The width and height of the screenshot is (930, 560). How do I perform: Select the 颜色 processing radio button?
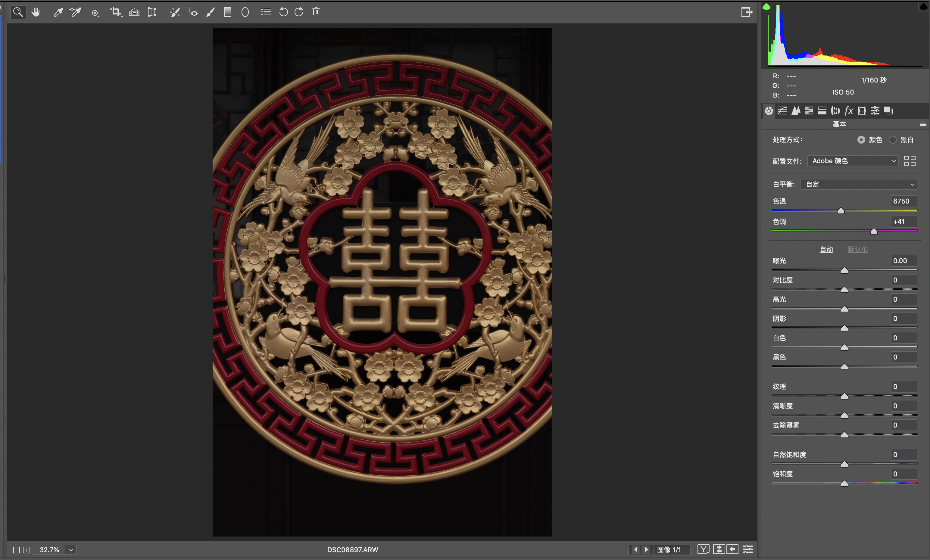click(x=861, y=140)
